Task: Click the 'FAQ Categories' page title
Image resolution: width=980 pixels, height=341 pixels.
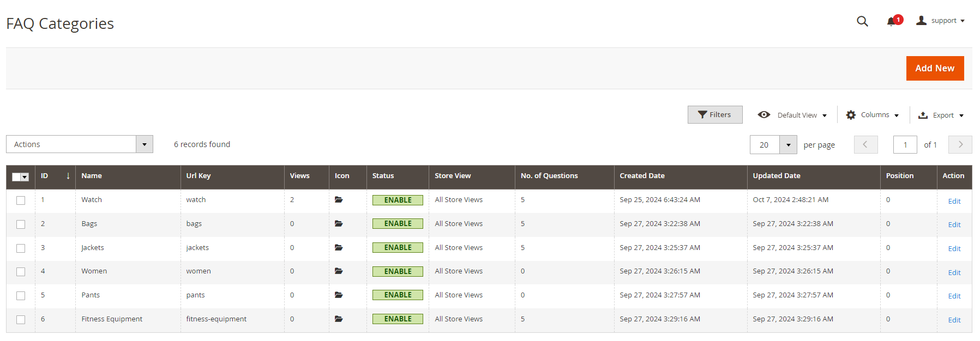Action: [x=60, y=23]
